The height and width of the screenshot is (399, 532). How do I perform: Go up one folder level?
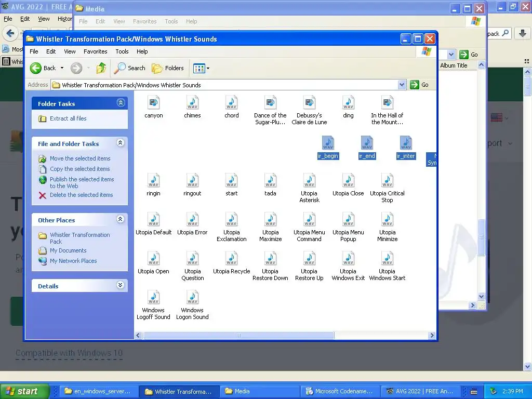pyautogui.click(x=101, y=68)
